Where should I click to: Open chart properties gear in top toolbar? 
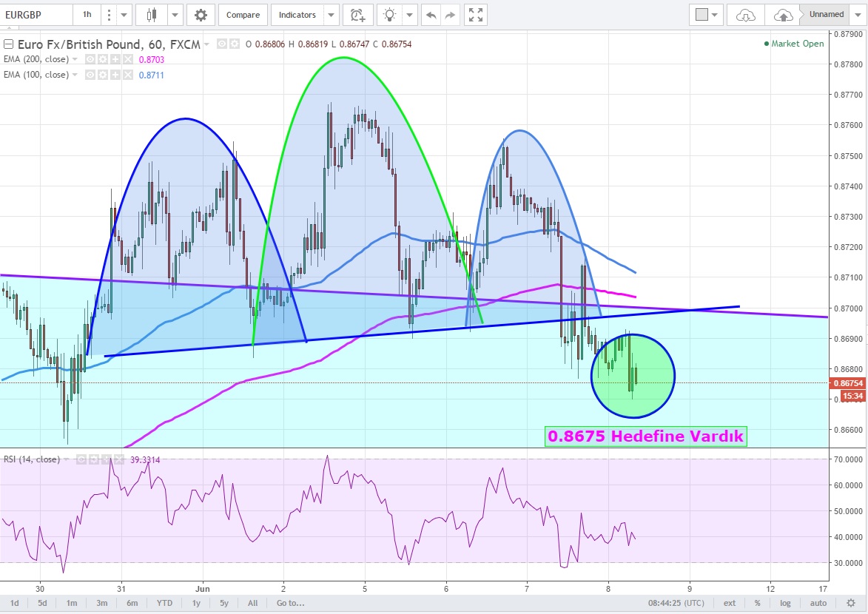coord(200,14)
